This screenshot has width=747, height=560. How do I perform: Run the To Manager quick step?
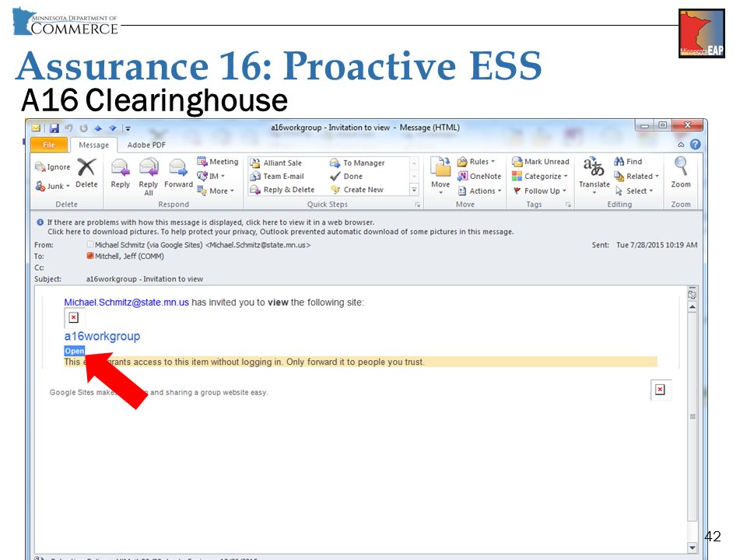tap(357, 163)
